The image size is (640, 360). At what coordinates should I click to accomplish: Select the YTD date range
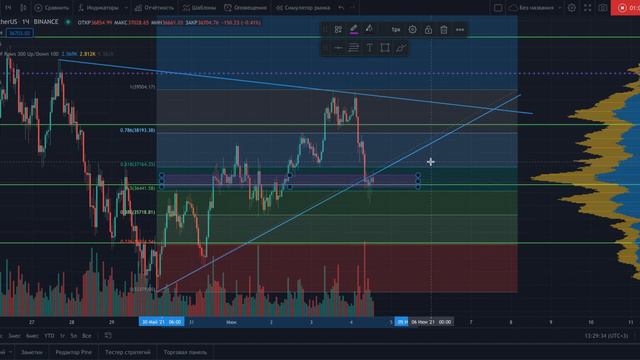pyautogui.click(x=49, y=336)
